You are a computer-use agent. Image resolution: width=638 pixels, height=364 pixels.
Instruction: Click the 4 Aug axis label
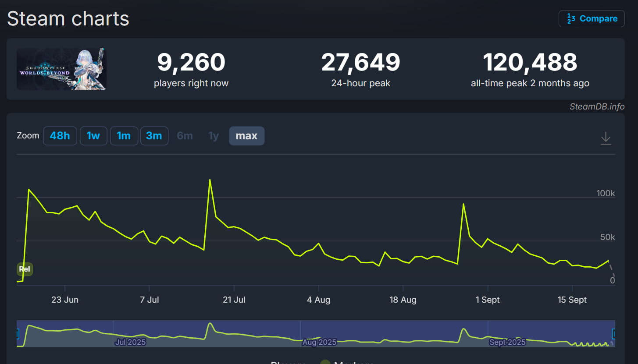coord(319,300)
